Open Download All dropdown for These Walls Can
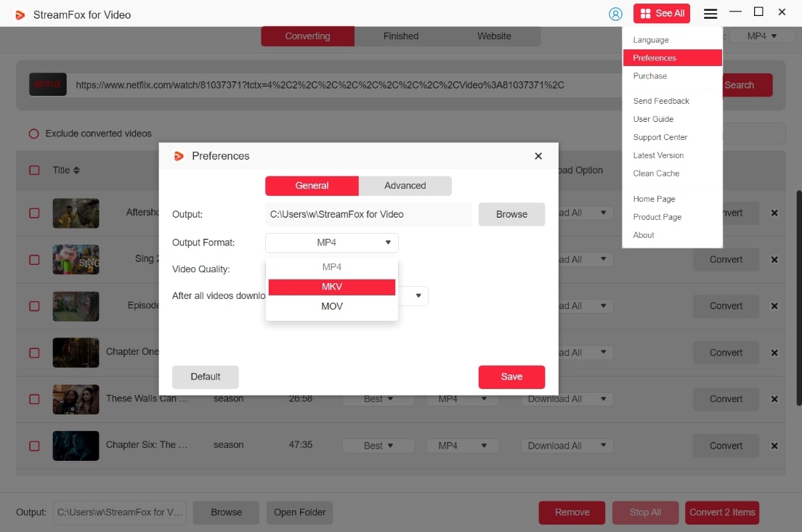The height and width of the screenshot is (532, 802). click(x=567, y=399)
